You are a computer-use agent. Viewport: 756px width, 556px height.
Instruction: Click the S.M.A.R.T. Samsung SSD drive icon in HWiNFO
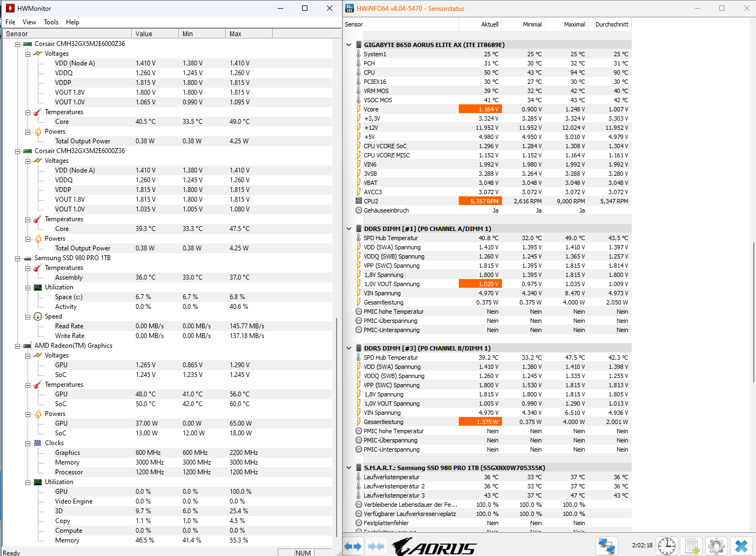pyautogui.click(x=359, y=468)
